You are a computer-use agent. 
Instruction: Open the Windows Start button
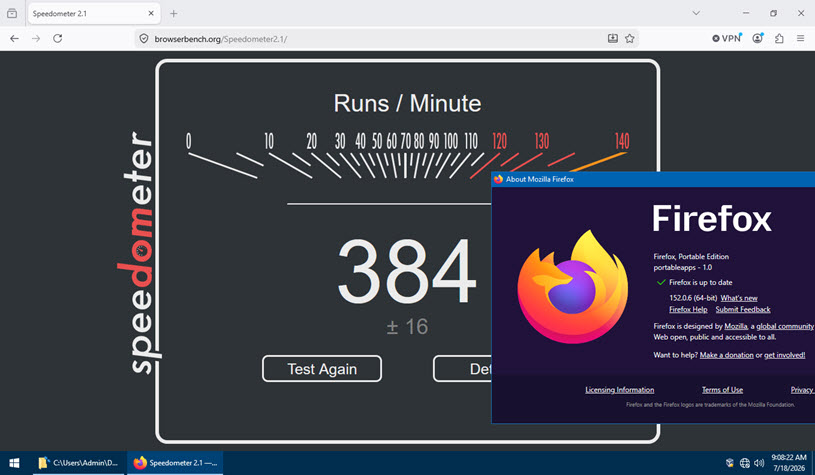tap(15, 463)
